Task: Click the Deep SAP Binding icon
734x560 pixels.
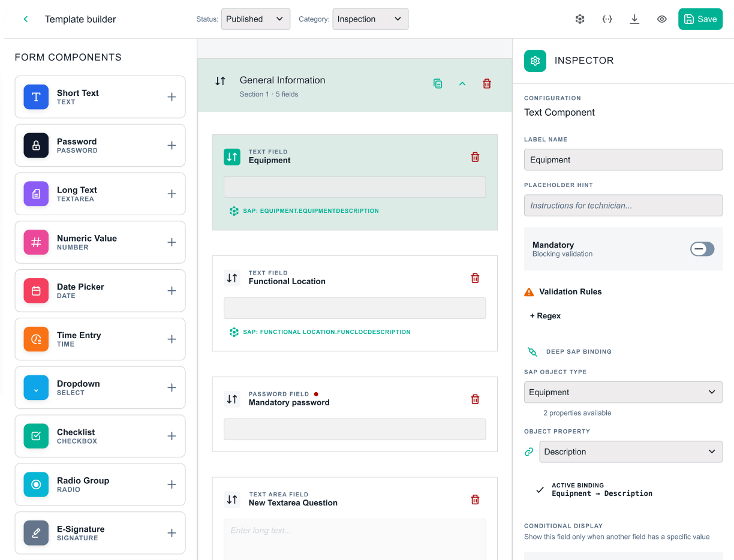Action: (x=533, y=352)
